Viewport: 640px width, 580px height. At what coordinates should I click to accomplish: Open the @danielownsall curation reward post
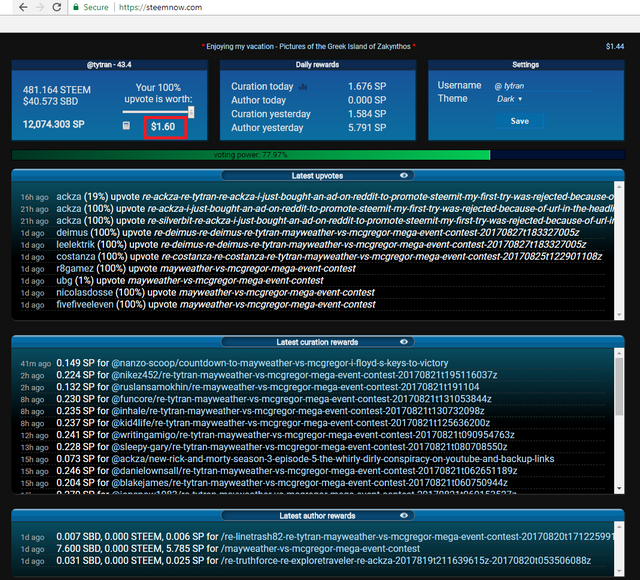314,471
